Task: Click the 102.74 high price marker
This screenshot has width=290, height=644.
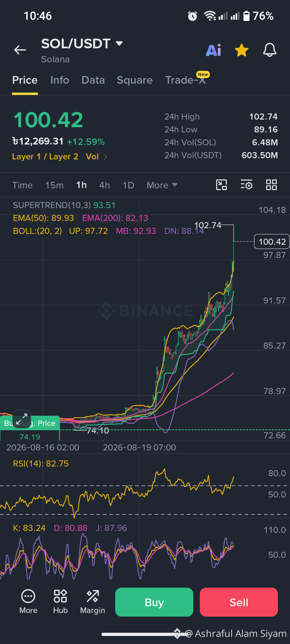Action: click(x=208, y=225)
